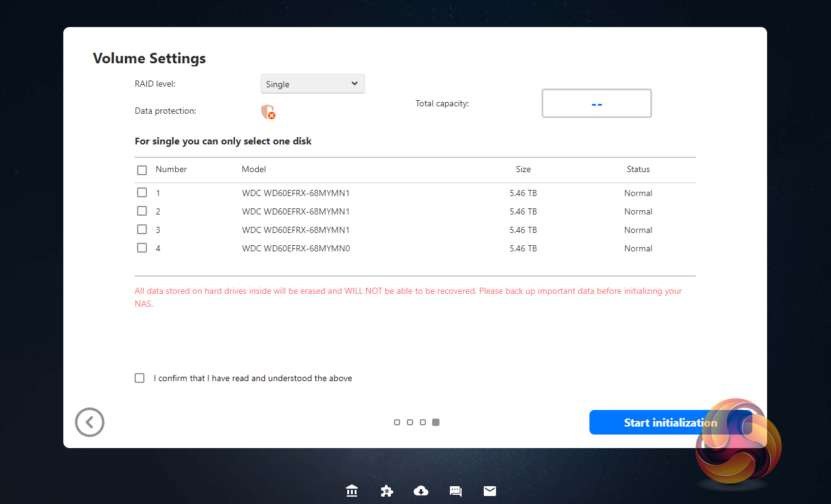Screen dimensions: 831x504
Task: Click the Model column header
Action: [254, 169]
